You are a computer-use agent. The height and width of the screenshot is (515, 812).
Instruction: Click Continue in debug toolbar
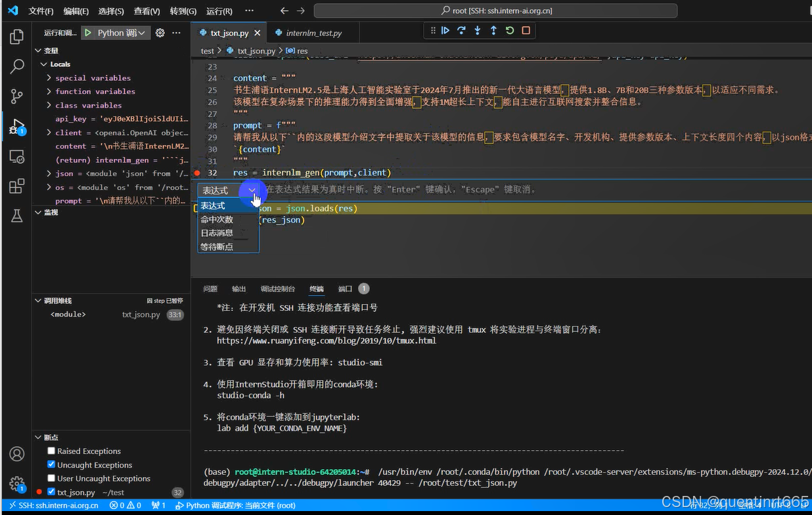pos(445,30)
